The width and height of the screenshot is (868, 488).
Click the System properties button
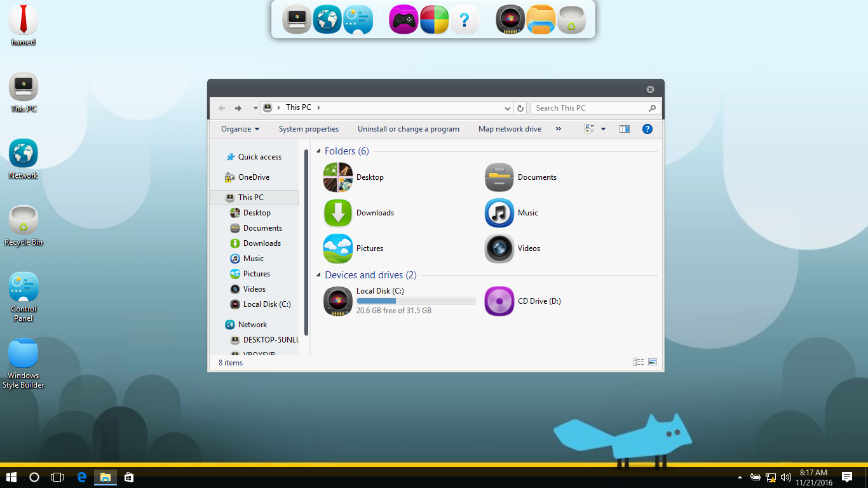(x=309, y=129)
